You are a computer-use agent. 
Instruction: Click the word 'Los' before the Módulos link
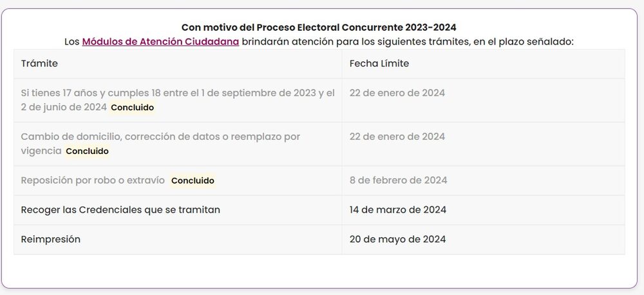[71, 42]
